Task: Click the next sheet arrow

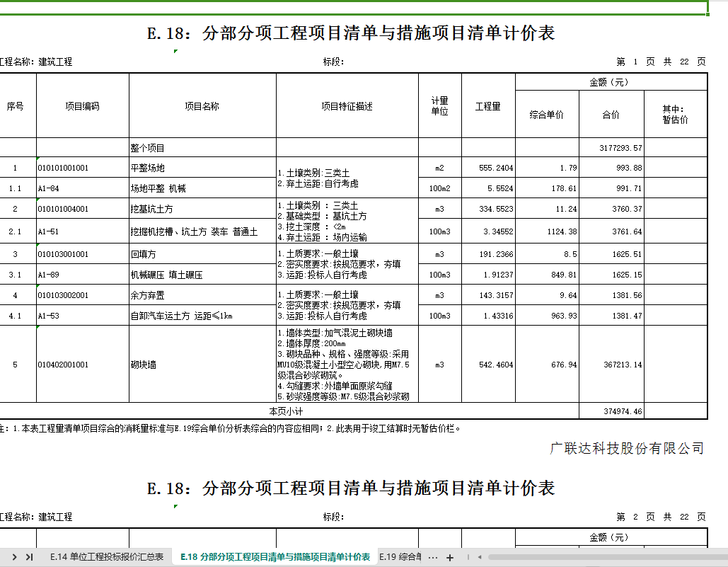Action: pyautogui.click(x=15, y=557)
